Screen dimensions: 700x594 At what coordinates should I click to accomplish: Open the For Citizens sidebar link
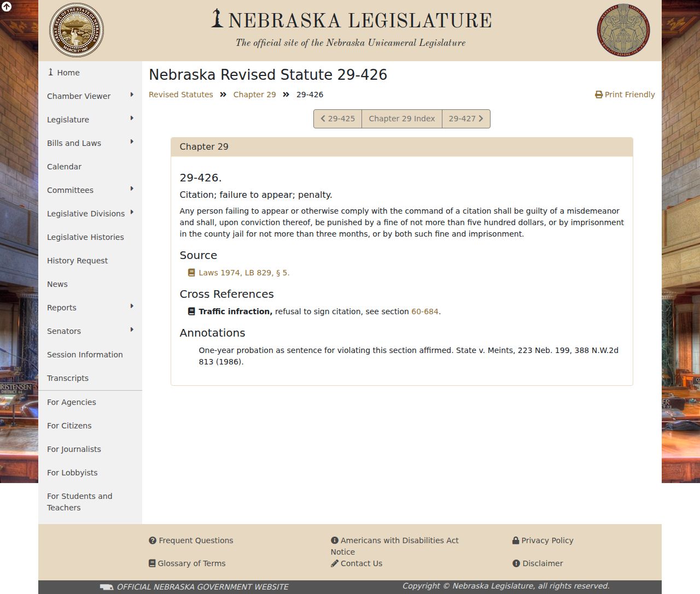point(90,426)
